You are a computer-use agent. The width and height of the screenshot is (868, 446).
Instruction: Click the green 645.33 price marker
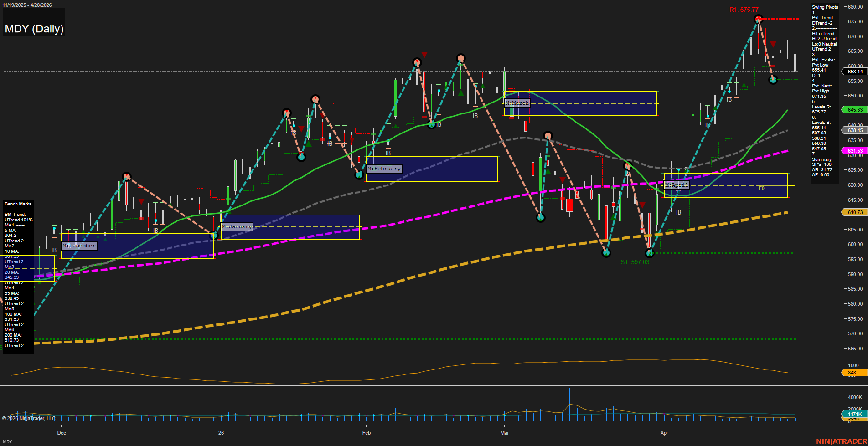(854, 110)
